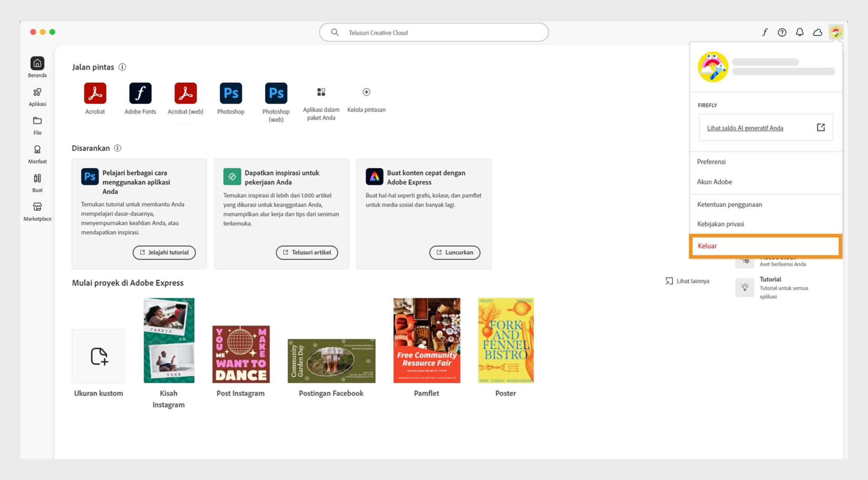Image resolution: width=868 pixels, height=480 pixels.
Task: Click the Telusuri Creative Cloud search field
Action: (434, 32)
